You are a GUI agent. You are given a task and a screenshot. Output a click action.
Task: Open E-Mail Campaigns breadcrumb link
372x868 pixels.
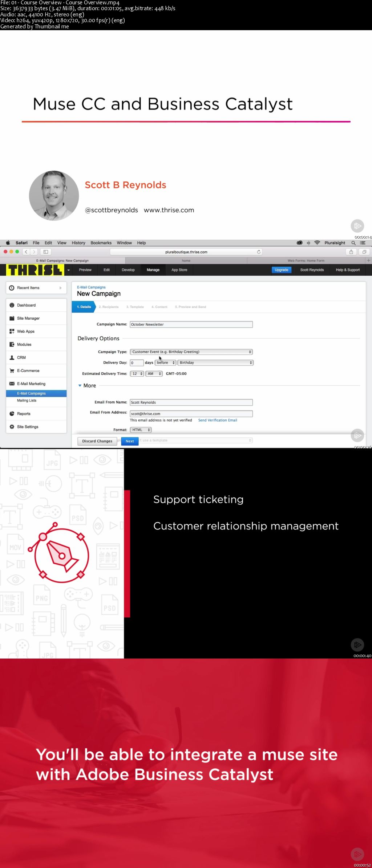click(x=91, y=287)
